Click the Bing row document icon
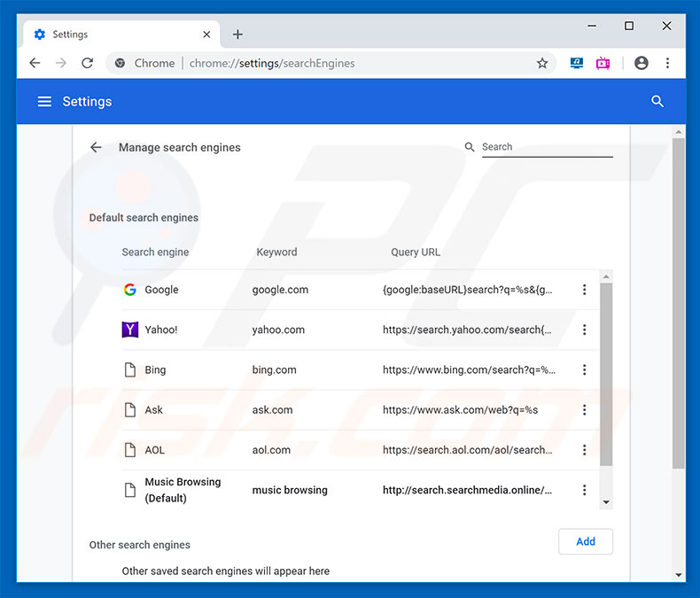700x598 pixels. pos(130,369)
